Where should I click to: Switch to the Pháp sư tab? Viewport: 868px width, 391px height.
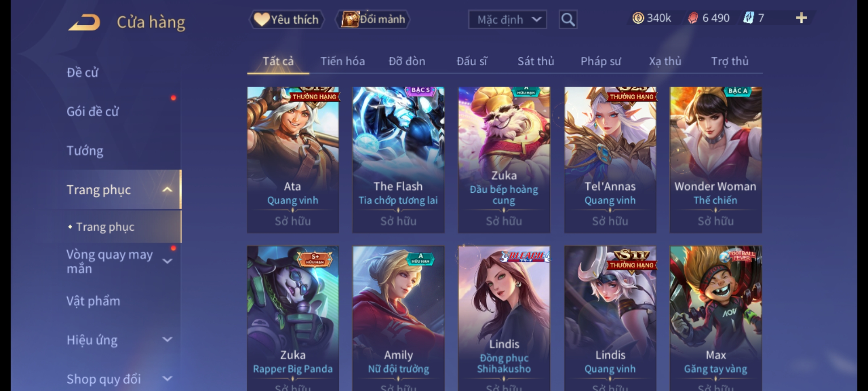tap(600, 61)
